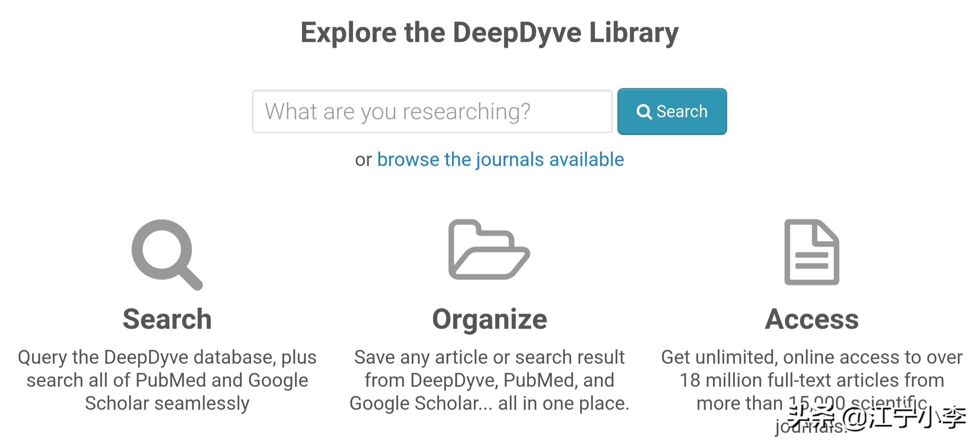The image size is (980, 443).
Task: Click the bold 'Search' feature heading
Action: tap(167, 319)
